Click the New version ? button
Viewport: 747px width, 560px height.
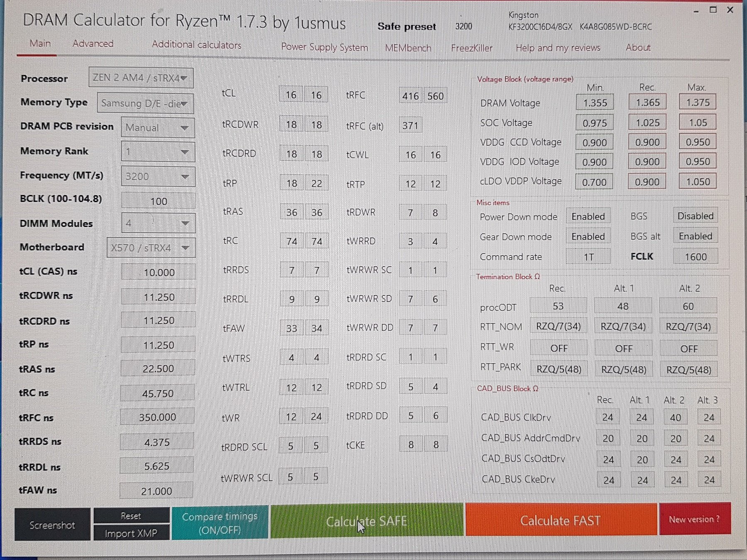click(x=695, y=519)
